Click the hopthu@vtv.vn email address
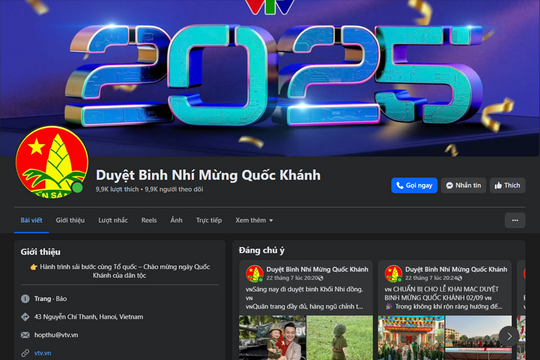 click(56, 335)
